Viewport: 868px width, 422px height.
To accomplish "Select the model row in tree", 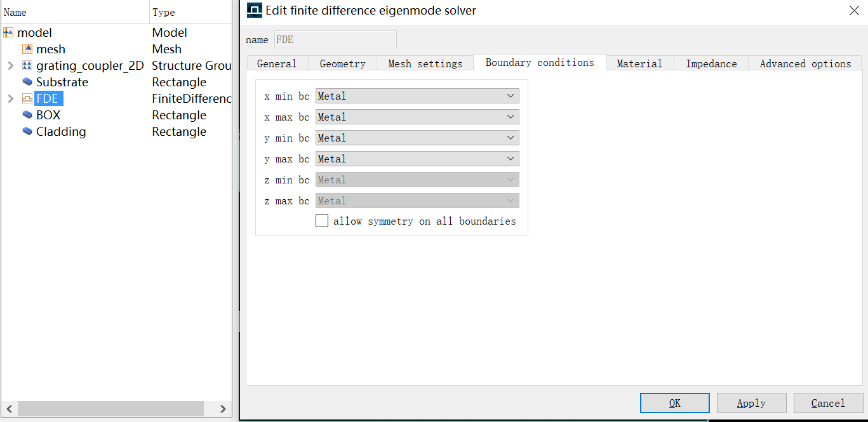I will (116, 32).
